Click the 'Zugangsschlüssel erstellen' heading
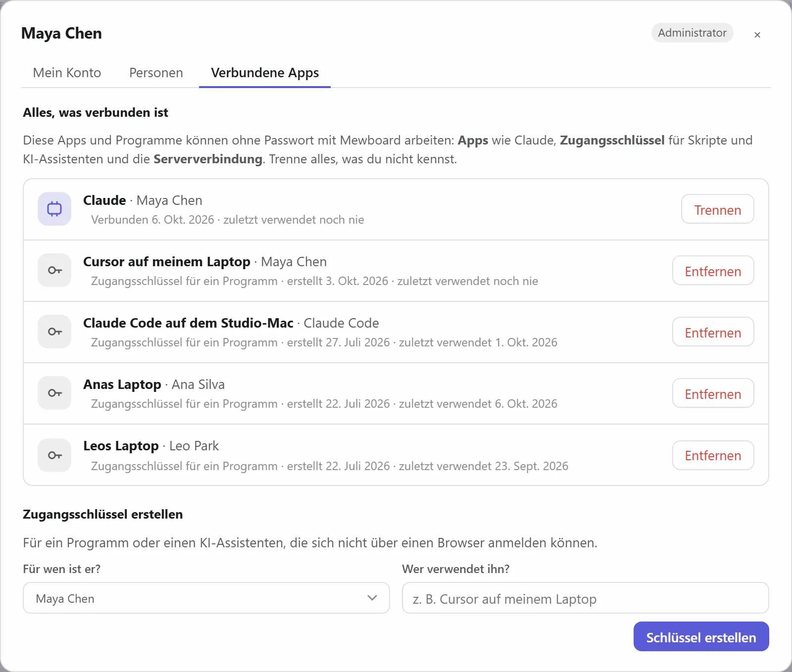 (x=103, y=514)
